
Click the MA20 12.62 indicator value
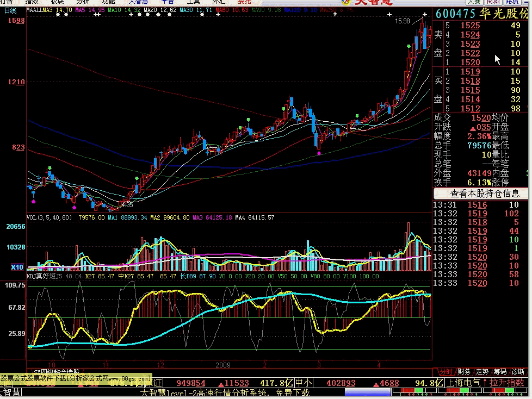pos(160,10)
